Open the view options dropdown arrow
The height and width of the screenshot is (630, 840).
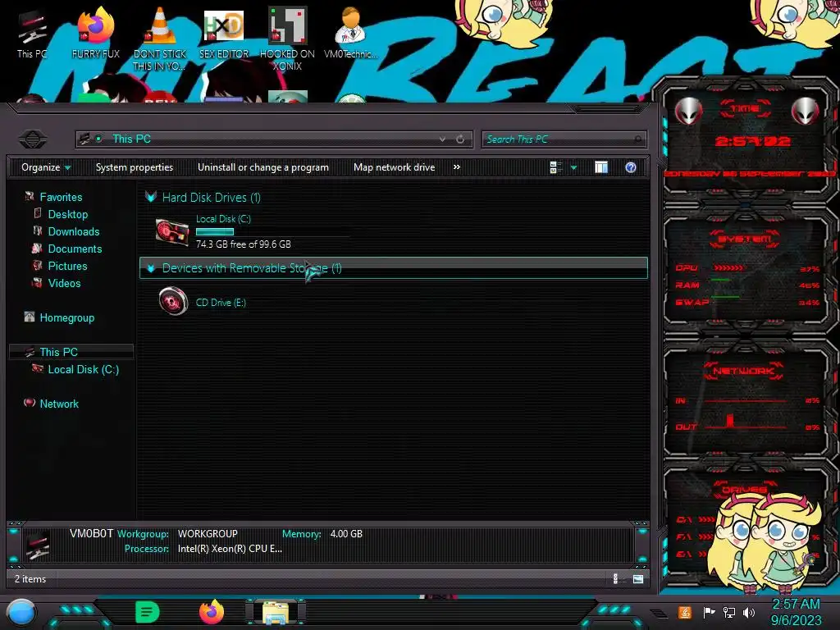pyautogui.click(x=573, y=167)
